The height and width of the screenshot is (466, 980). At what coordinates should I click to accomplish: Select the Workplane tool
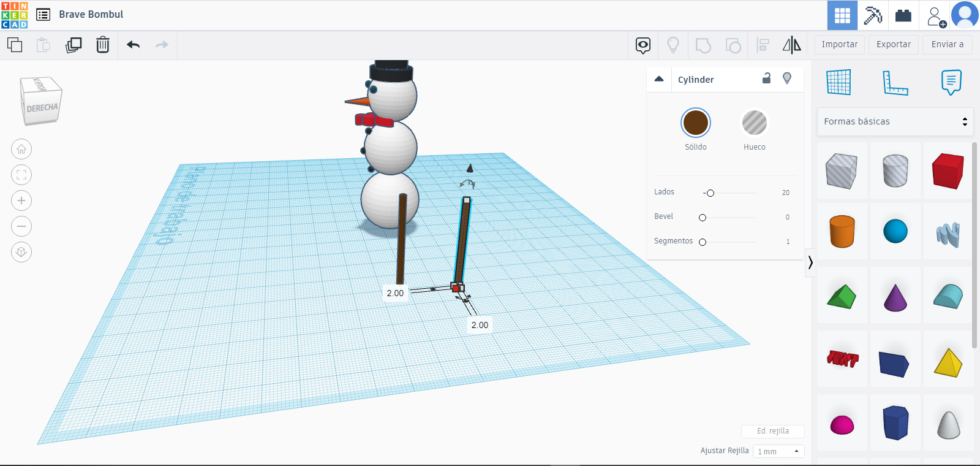click(x=839, y=82)
